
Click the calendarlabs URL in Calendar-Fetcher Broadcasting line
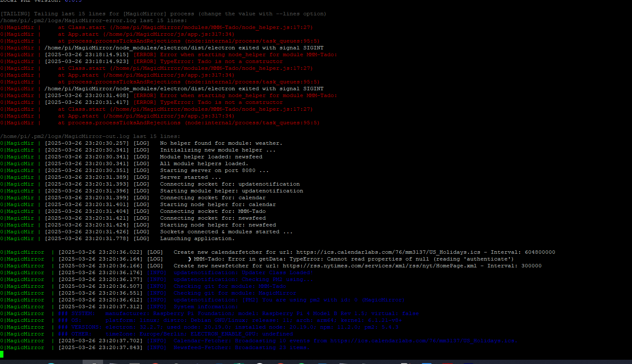(x=423, y=341)
